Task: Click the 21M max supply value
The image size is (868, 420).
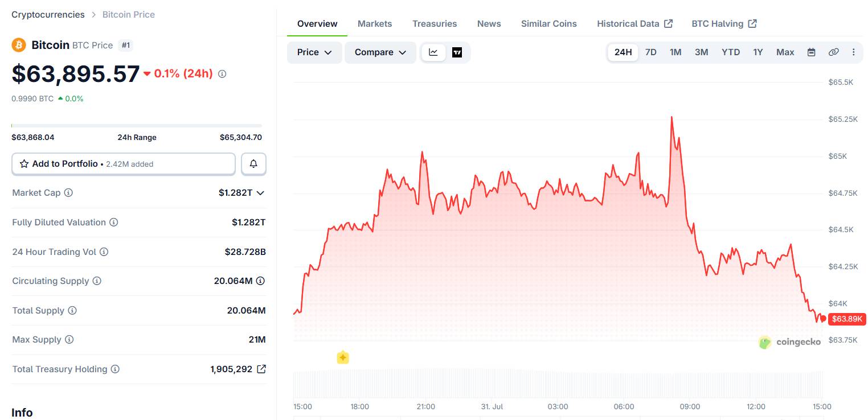Action: (257, 340)
